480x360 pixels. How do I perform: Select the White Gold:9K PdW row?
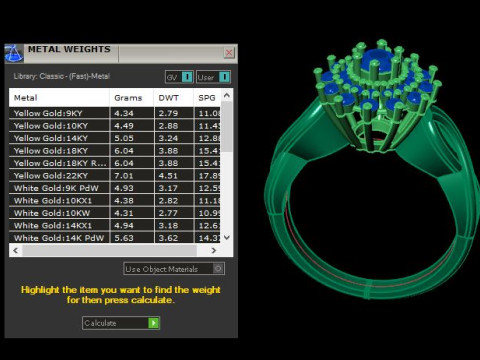(115, 188)
